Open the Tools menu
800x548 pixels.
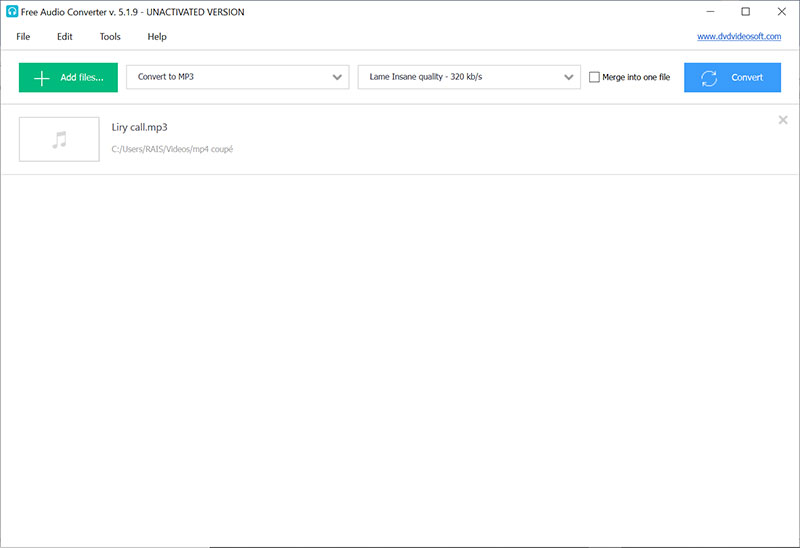110,37
